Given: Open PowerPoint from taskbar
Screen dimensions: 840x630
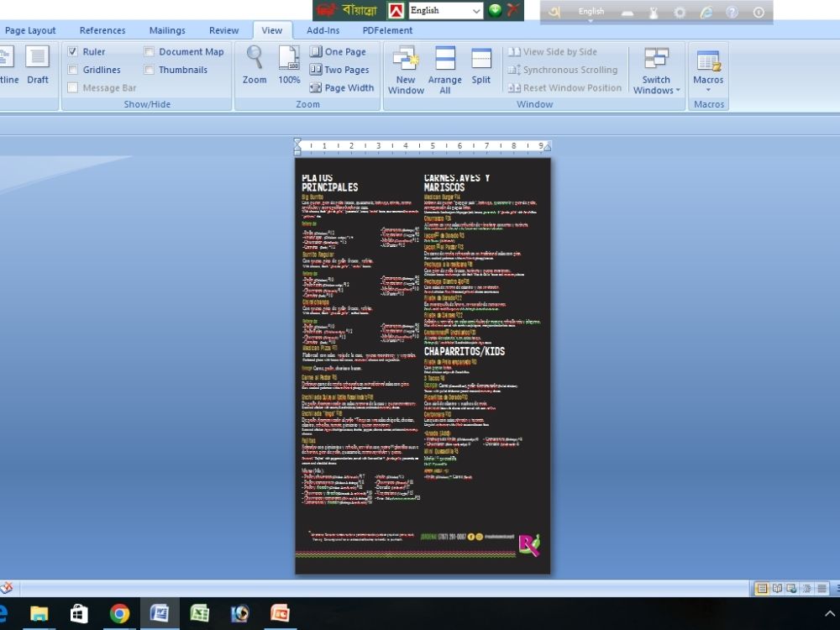Looking at the screenshot, I should [x=280, y=613].
